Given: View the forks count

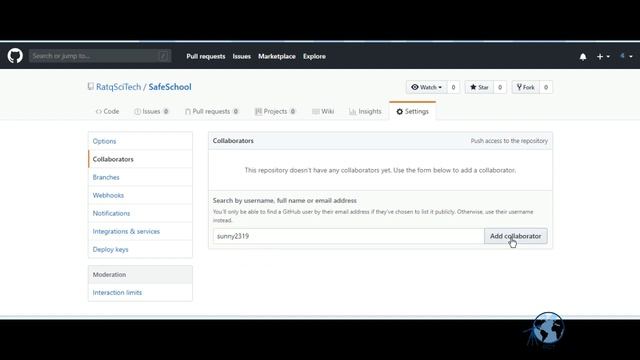Looking at the screenshot, I should click(546, 87).
